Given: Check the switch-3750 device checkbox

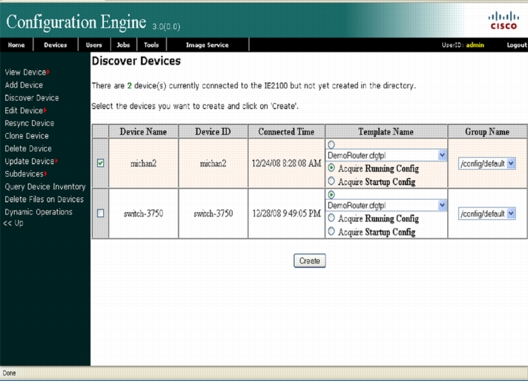Looking at the screenshot, I should (101, 213).
